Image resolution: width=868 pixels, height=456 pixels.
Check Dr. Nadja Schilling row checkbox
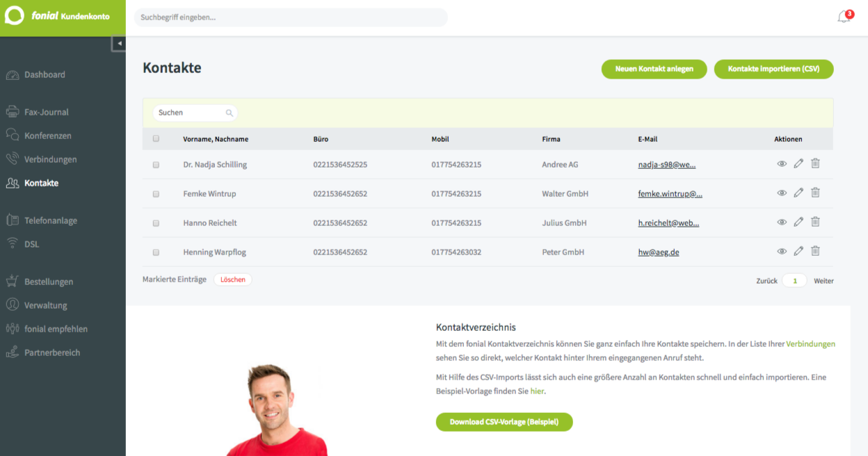coord(156,165)
